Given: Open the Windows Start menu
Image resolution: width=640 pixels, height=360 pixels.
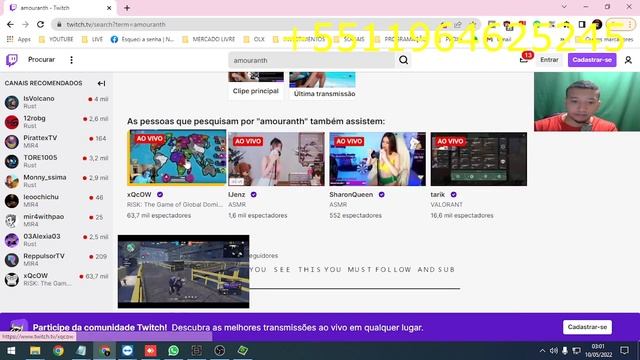Looking at the screenshot, I should point(11,351).
